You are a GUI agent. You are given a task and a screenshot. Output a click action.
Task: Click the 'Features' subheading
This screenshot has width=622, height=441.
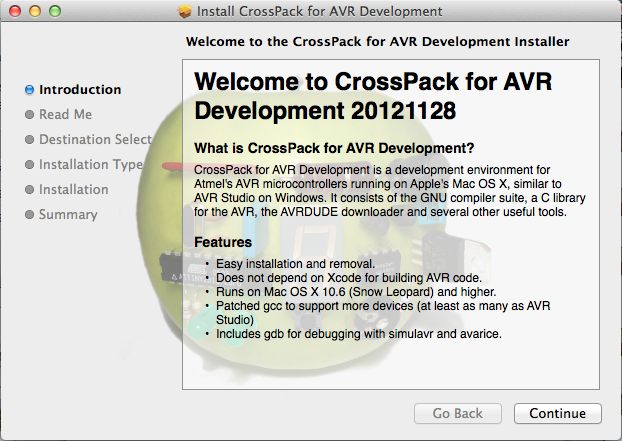pyautogui.click(x=223, y=242)
